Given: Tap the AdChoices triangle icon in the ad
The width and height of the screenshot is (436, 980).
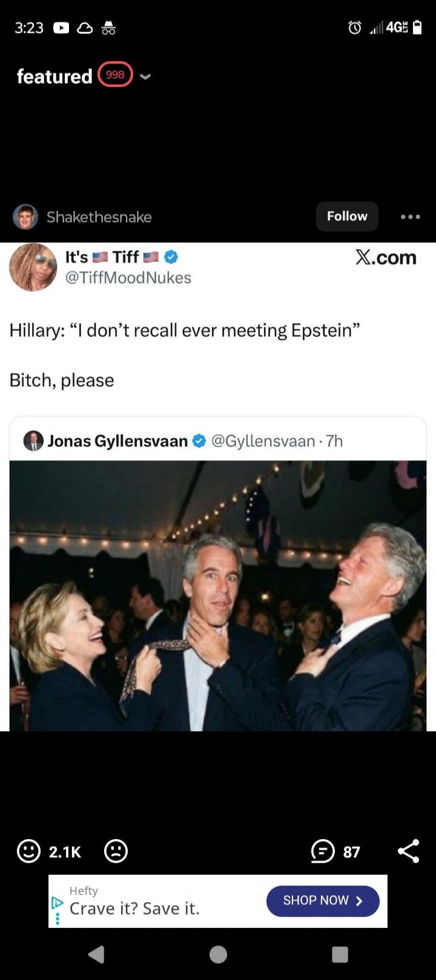Looking at the screenshot, I should [57, 901].
